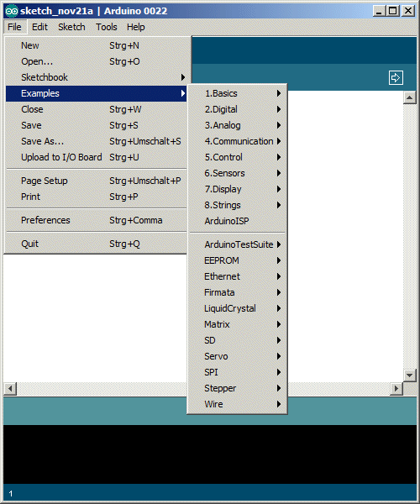Open the Help menu

(135, 27)
